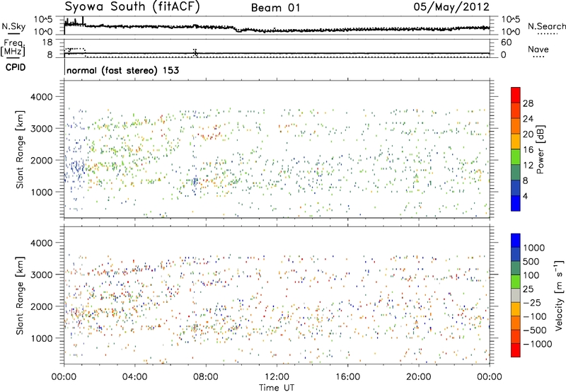The width and height of the screenshot is (566, 392).
Task: Click the 'Freq. [MHz]' axis label
Action: (x=14, y=48)
